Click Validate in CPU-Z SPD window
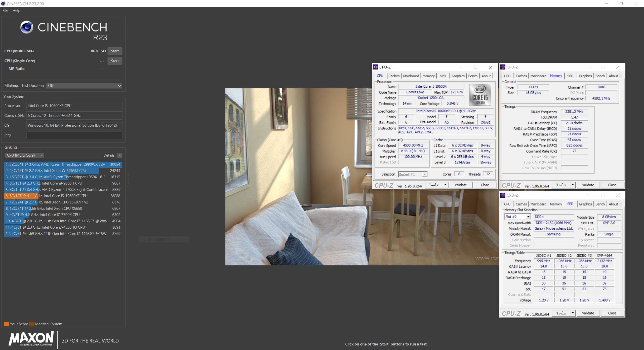Image resolution: width=644 pixels, height=350 pixels. tap(588, 313)
